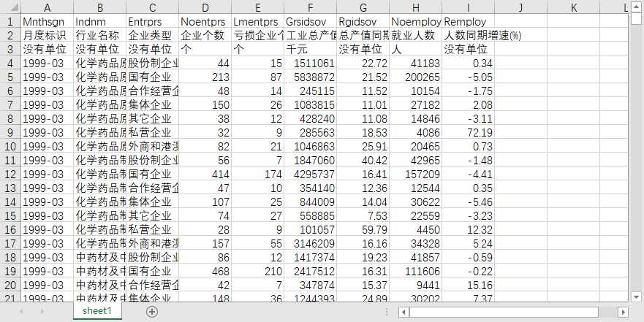The width and height of the screenshot is (644, 322).
Task: Click the 人 unit cell in column H
Action: click(416, 49)
